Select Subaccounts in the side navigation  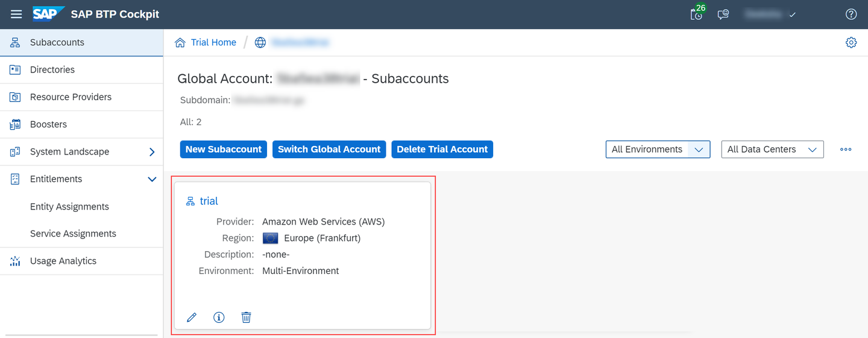81,42
